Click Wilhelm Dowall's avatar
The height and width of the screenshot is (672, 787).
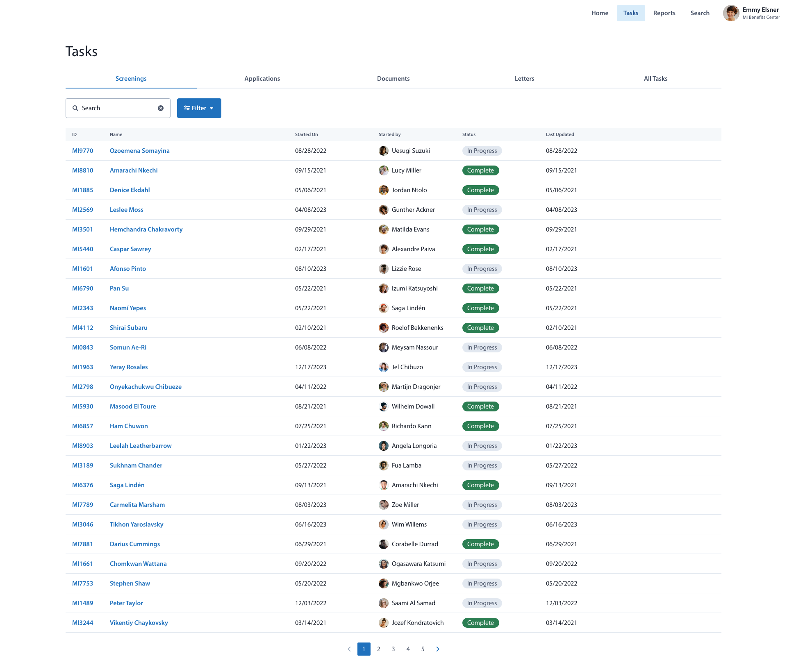click(x=383, y=406)
